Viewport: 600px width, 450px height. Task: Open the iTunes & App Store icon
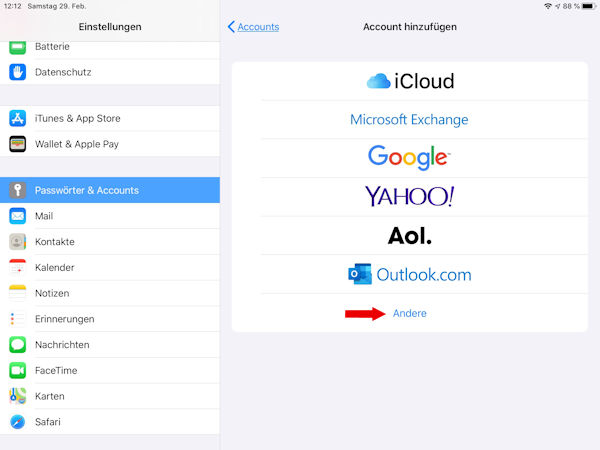click(17, 118)
